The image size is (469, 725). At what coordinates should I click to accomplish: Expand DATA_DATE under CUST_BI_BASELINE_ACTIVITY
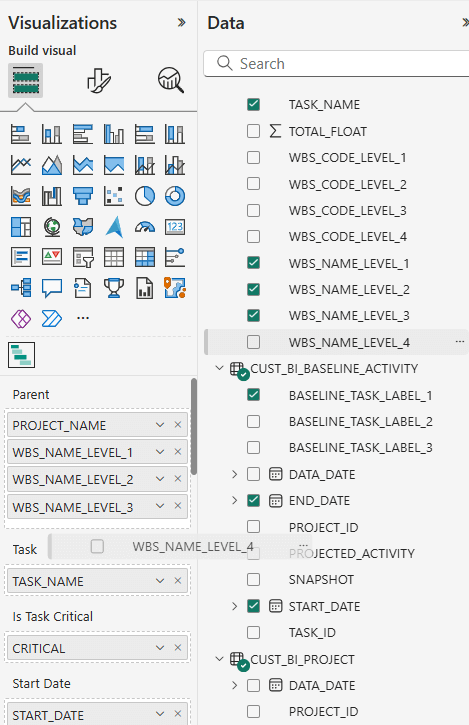234,474
